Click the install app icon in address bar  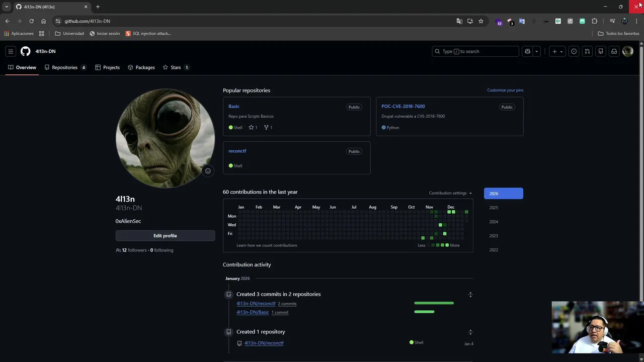(x=470, y=21)
